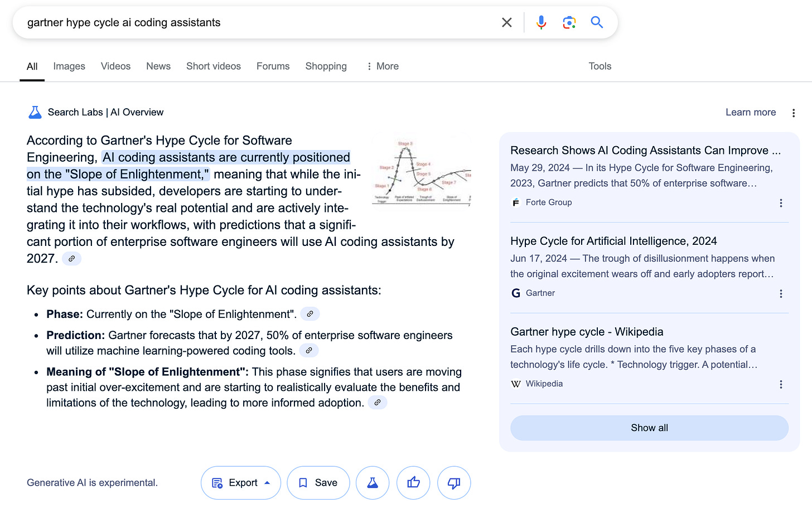Open source link next to Phase bullet
This screenshot has width=812, height=508.
[310, 314]
